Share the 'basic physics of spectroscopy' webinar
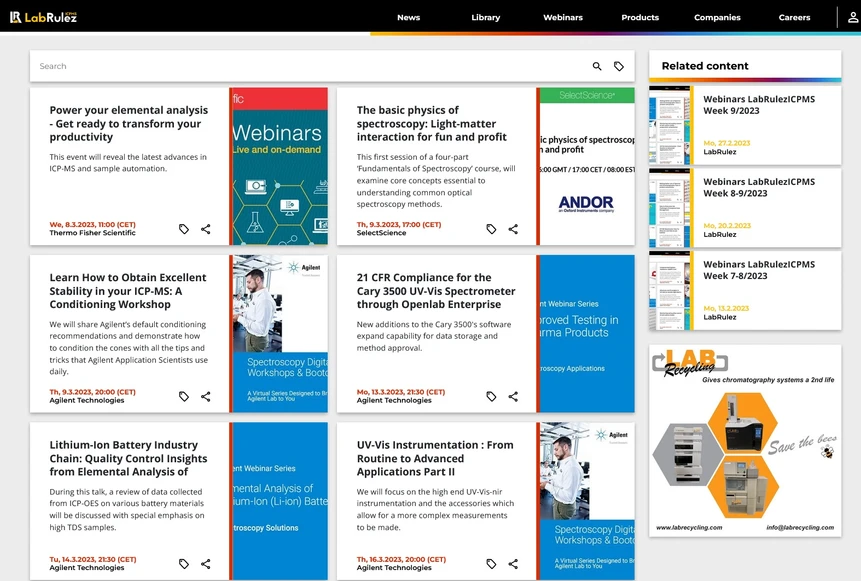Screen dimensions: 861x581 [x=513, y=229]
